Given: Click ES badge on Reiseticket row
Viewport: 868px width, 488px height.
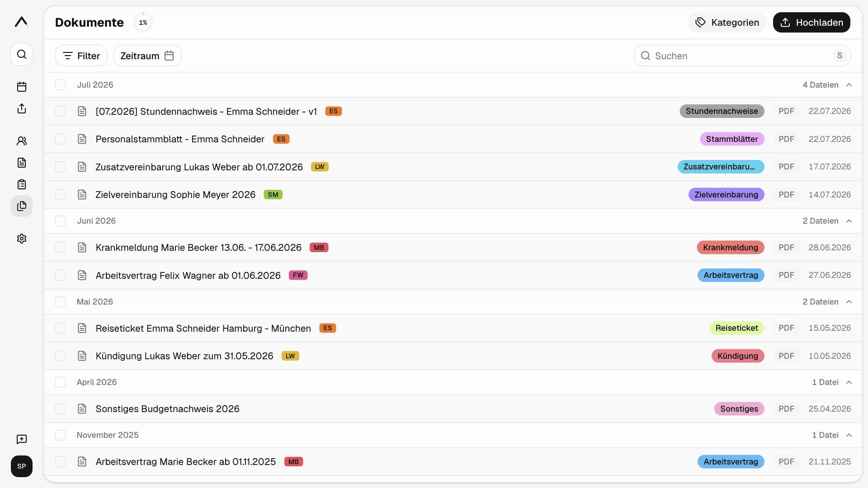Looking at the screenshot, I should tap(328, 328).
